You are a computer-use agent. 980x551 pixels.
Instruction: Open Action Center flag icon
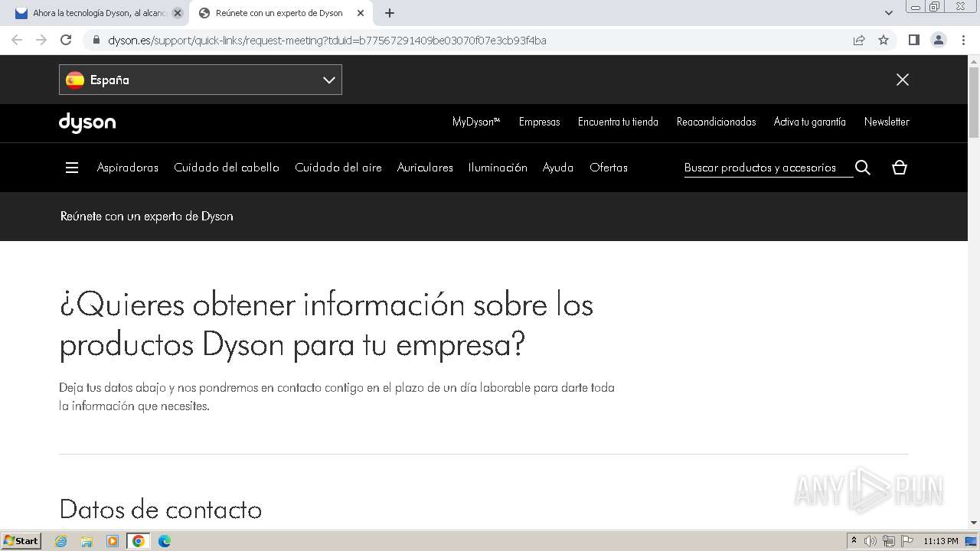click(907, 541)
